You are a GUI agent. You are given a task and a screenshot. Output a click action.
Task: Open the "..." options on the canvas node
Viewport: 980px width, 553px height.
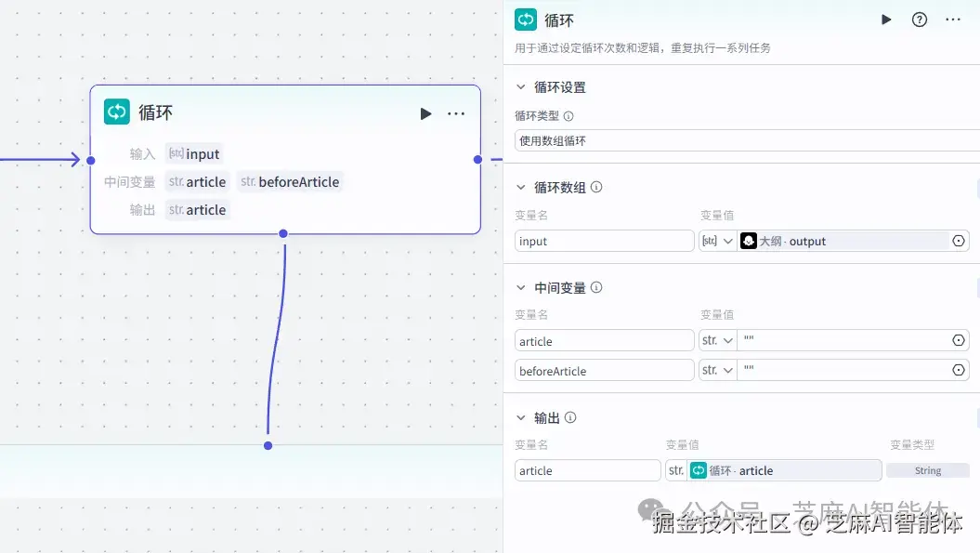(x=456, y=113)
